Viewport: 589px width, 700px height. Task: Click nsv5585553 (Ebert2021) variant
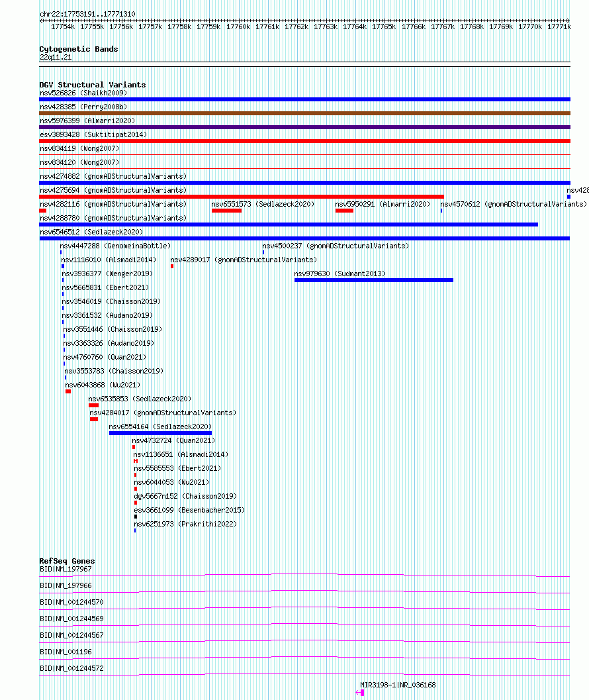point(177,468)
